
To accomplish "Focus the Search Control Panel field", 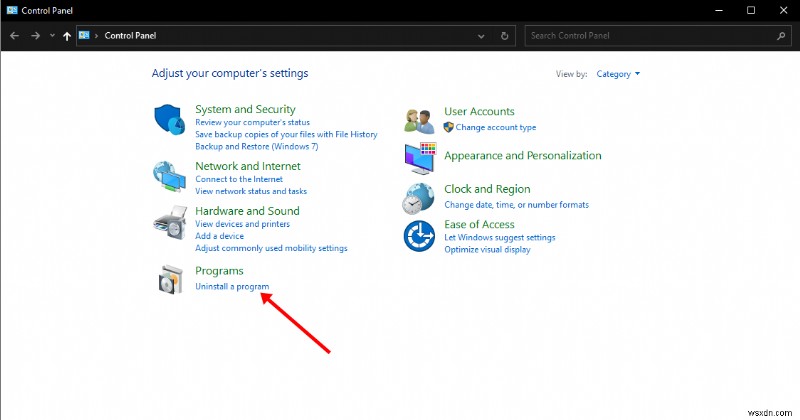I will pos(650,36).
